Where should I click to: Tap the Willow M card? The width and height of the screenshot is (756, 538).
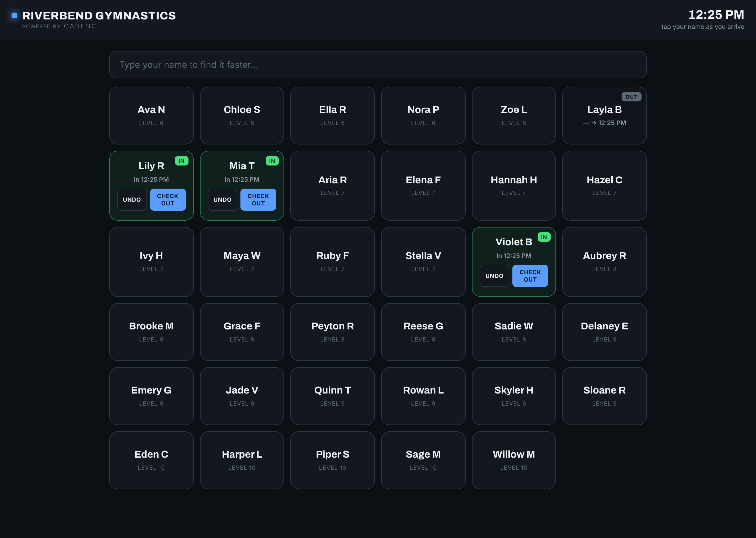click(x=514, y=460)
